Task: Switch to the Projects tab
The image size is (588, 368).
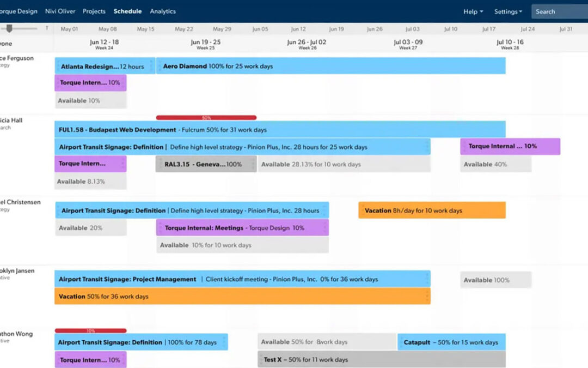Action: [94, 11]
